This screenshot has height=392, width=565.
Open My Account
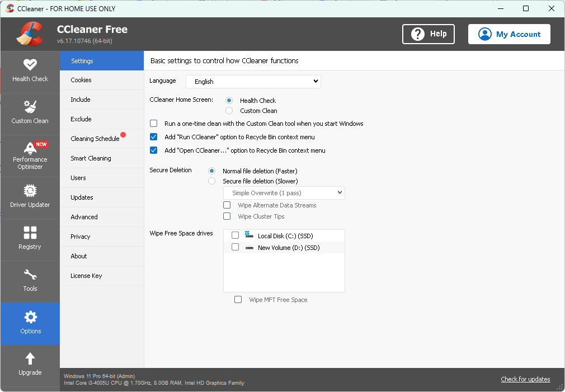point(509,34)
